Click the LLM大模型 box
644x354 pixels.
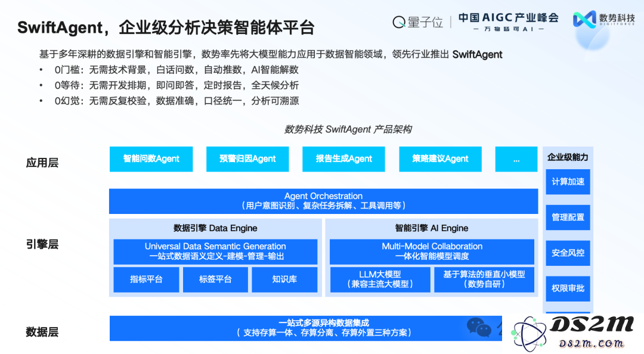coord(380,280)
